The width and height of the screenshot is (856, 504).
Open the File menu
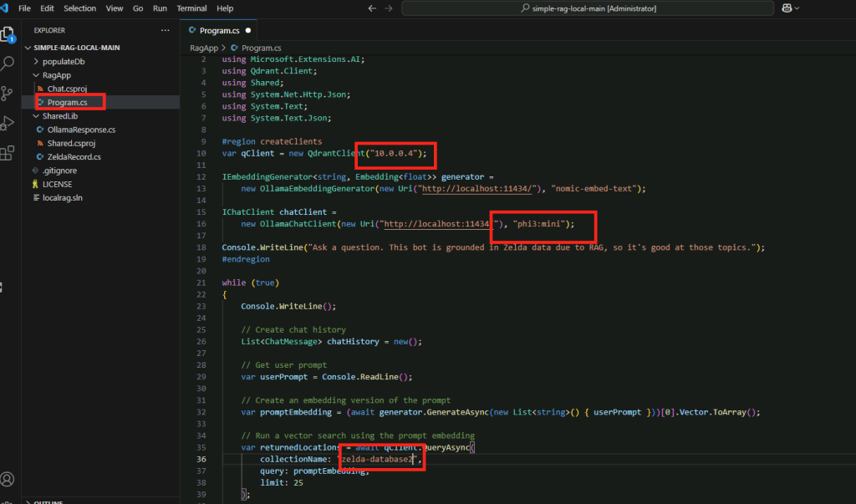click(24, 8)
